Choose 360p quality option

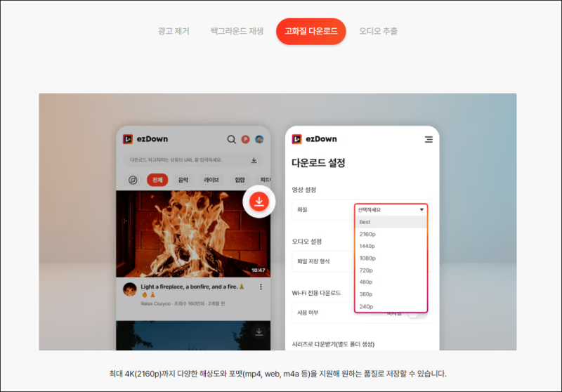(x=391, y=294)
